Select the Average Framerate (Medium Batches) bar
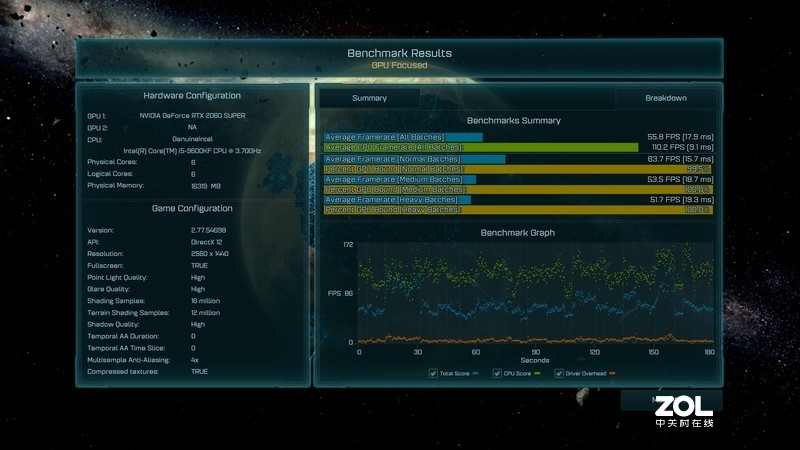Image resolution: width=800 pixels, height=450 pixels. click(x=400, y=180)
